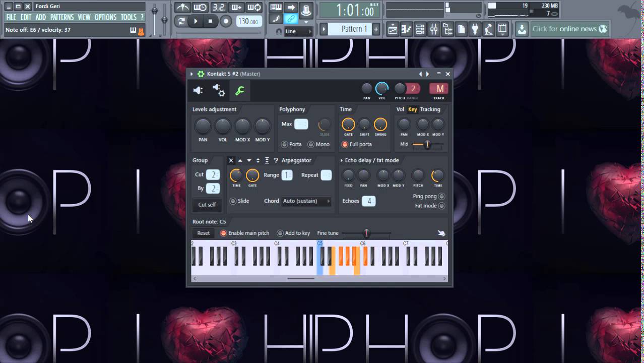Click the Reset root note button
Image resolution: width=644 pixels, height=363 pixels.
coord(204,233)
